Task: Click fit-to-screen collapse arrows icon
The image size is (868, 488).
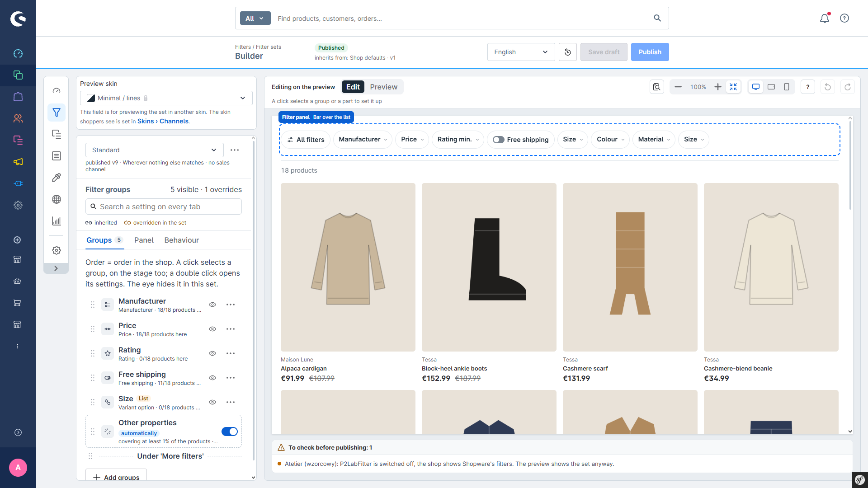Action: [733, 87]
